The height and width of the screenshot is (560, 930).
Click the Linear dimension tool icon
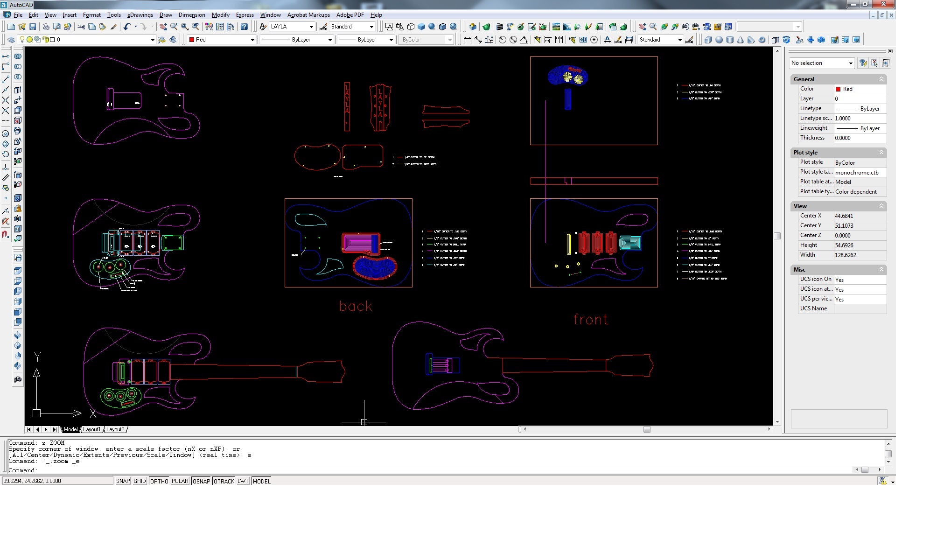(x=467, y=40)
